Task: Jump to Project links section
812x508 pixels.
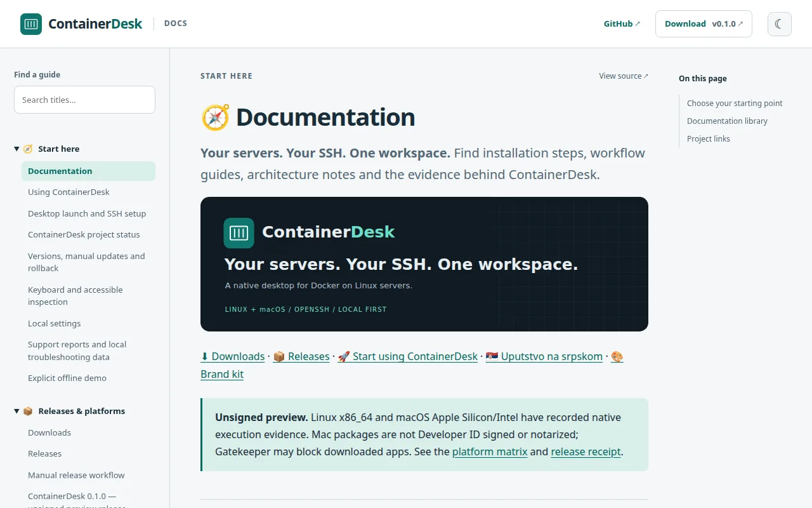Action: (709, 139)
